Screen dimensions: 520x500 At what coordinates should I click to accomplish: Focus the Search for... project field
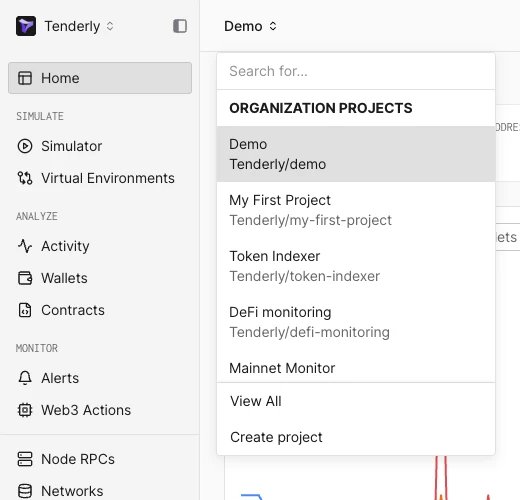tap(356, 71)
